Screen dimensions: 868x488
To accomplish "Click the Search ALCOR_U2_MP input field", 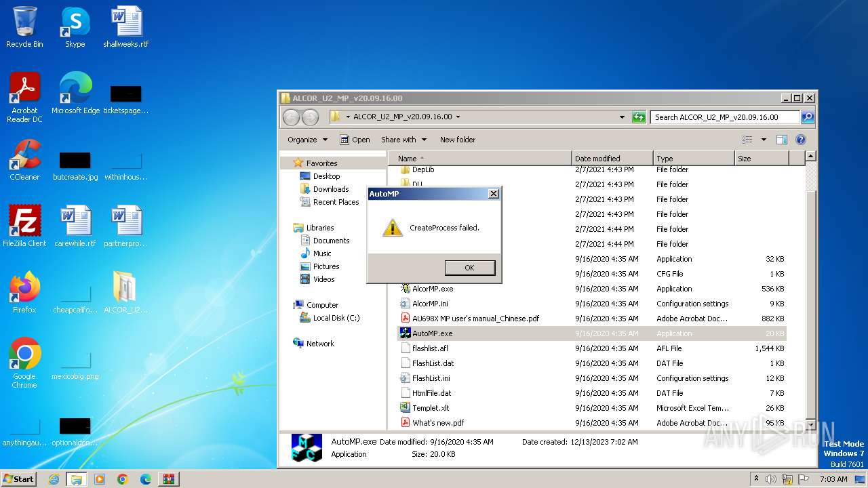I will [724, 117].
